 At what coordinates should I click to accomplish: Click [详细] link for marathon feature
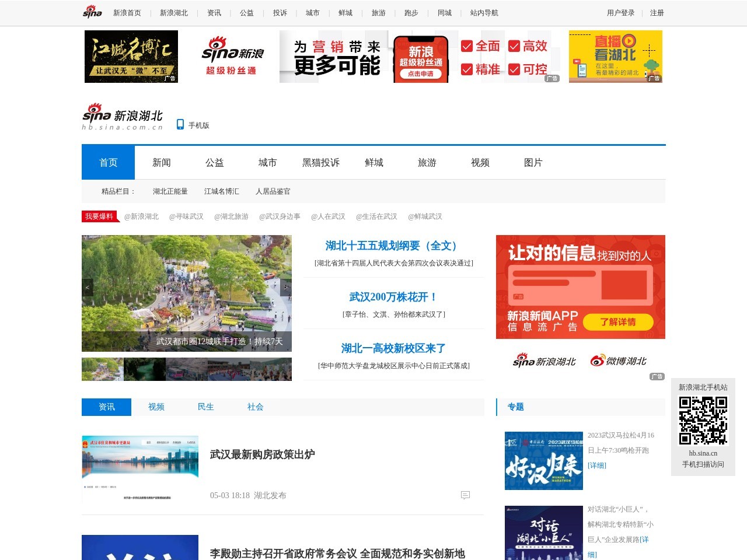pyautogui.click(x=597, y=466)
